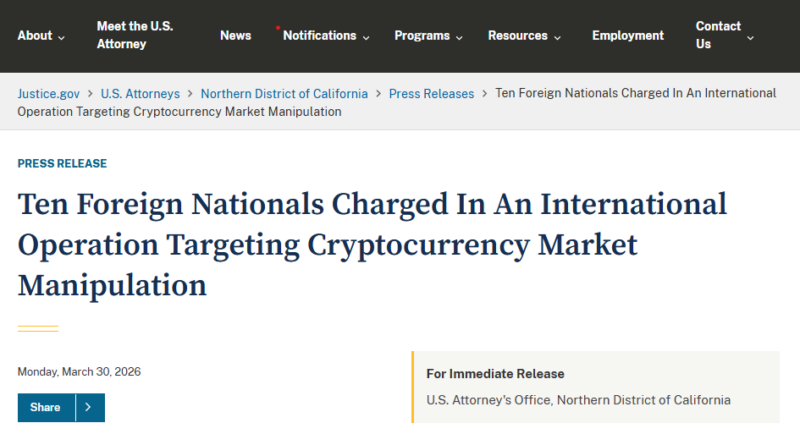Click the PRESS RELEASE label
The image size is (800, 445).
click(62, 163)
